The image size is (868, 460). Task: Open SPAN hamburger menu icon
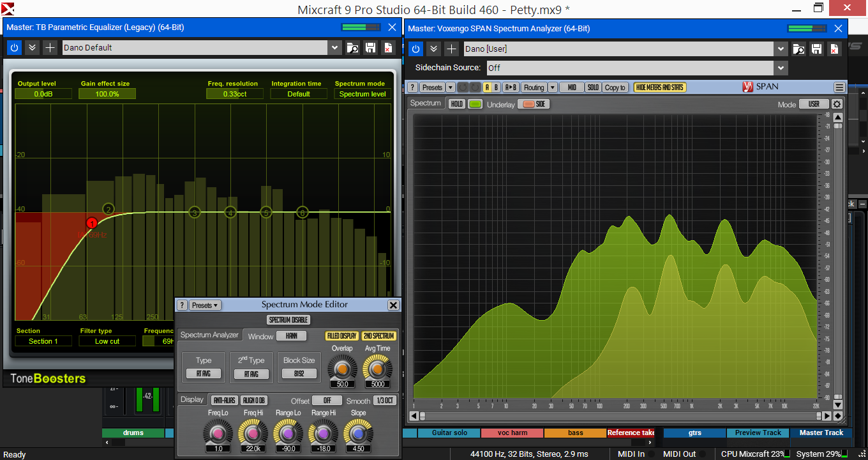click(x=839, y=88)
